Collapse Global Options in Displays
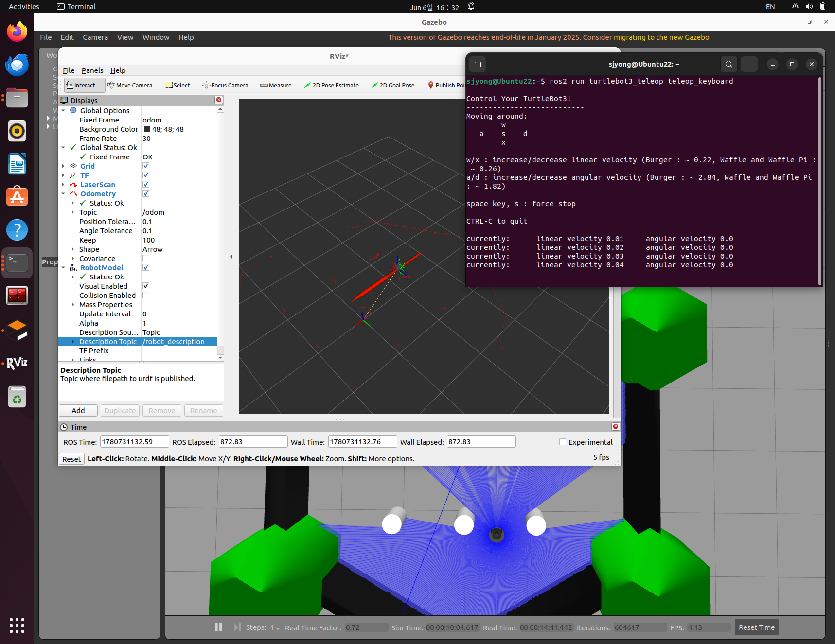This screenshot has width=835, height=644. [x=63, y=111]
